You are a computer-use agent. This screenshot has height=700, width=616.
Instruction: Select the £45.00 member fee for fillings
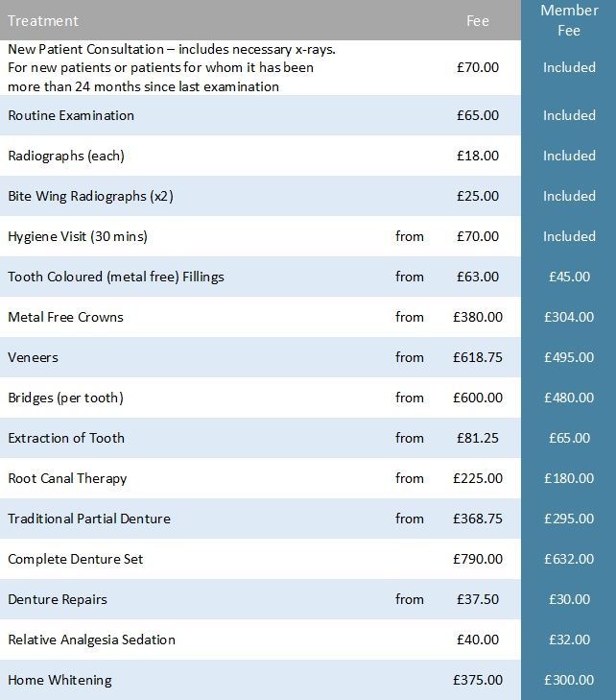pos(569,277)
